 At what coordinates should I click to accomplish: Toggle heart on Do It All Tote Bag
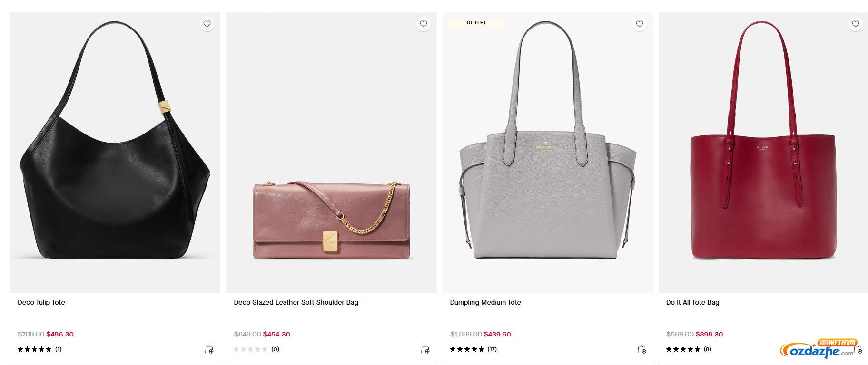(855, 24)
